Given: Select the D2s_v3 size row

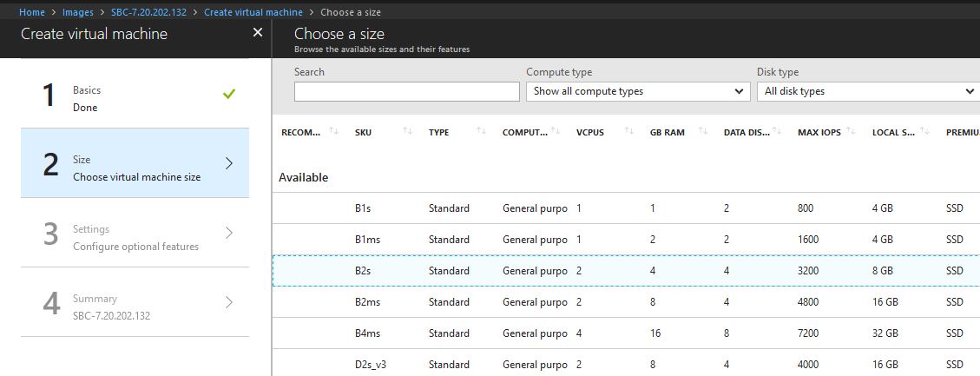Looking at the screenshot, I should (626, 363).
